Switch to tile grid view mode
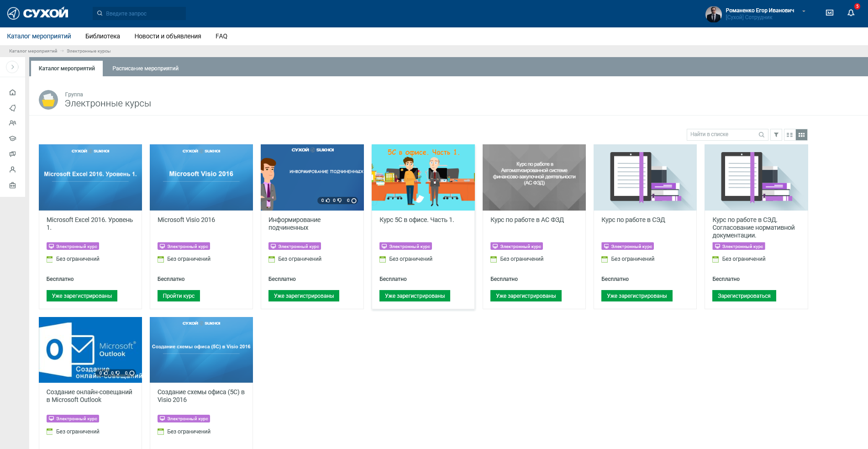This screenshot has height=449, width=868. [801, 135]
